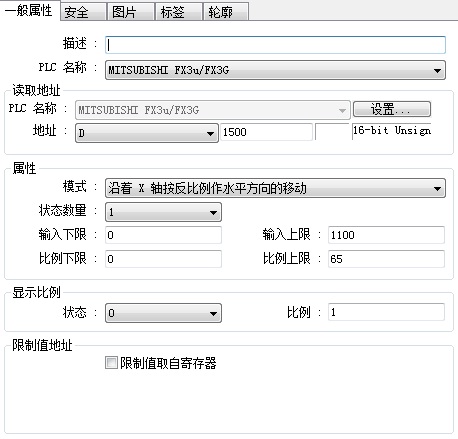The height and width of the screenshot is (439, 458).
Task: Click the 输入下限 field
Action: coord(163,235)
